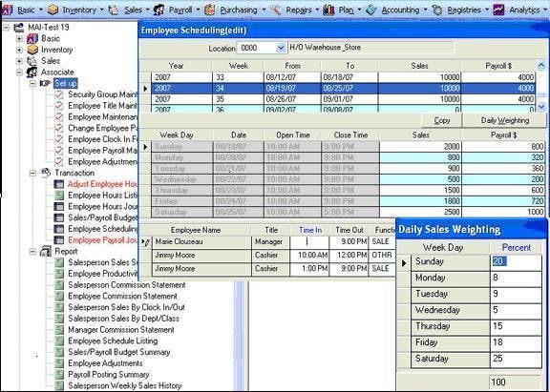Collapse the MAI-Test 19 root node
Viewport: 550px width, 392px height.
[7, 28]
